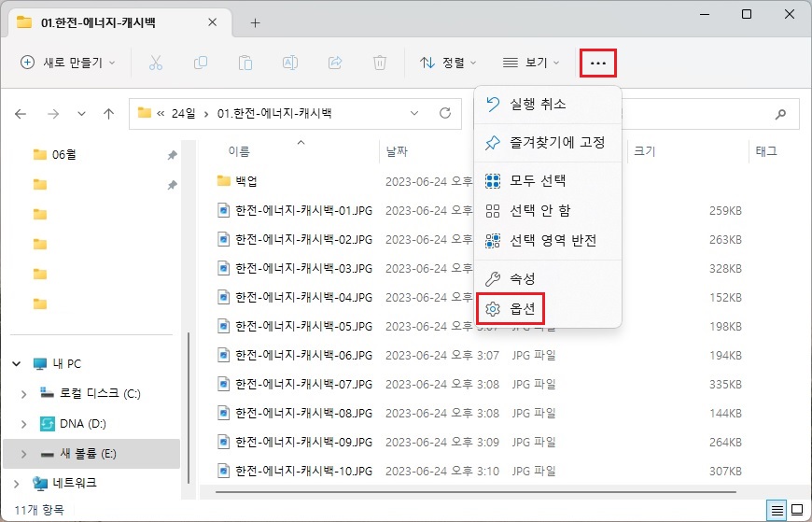Select 새 볼륨 (E:) in sidebar

tap(91, 454)
